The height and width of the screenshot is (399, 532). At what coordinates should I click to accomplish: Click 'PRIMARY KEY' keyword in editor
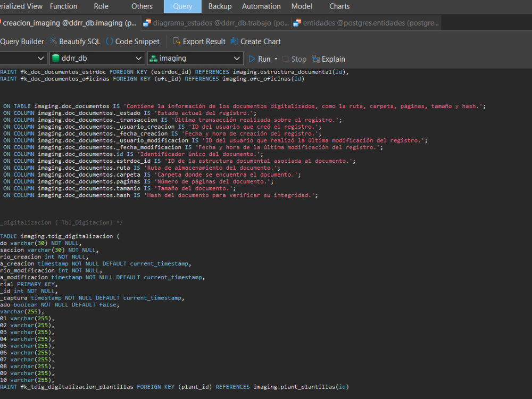click(x=36, y=284)
